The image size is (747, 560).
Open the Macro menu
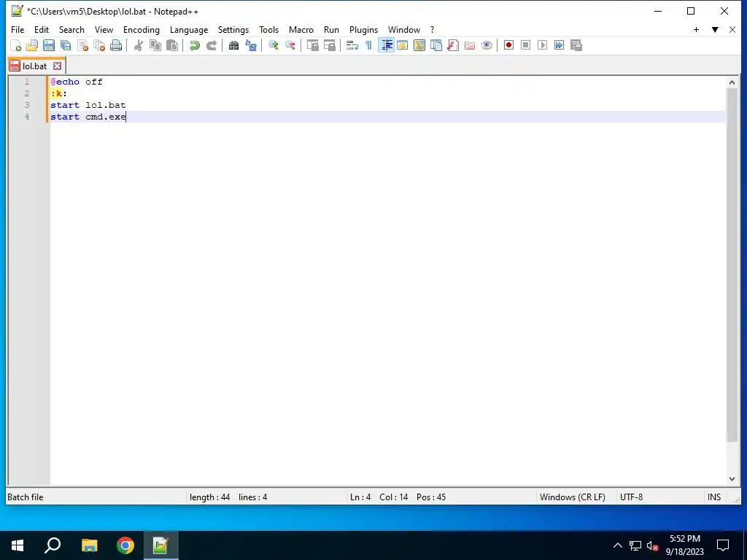301,29
